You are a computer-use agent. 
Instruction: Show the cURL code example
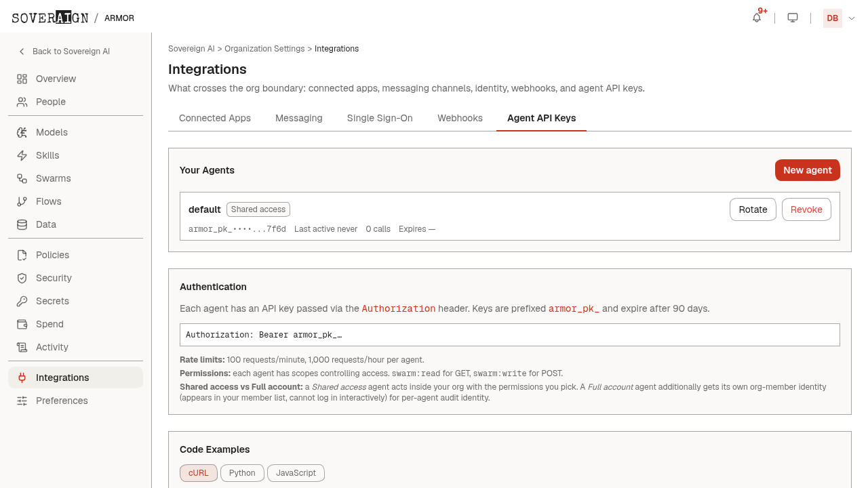[199, 473]
